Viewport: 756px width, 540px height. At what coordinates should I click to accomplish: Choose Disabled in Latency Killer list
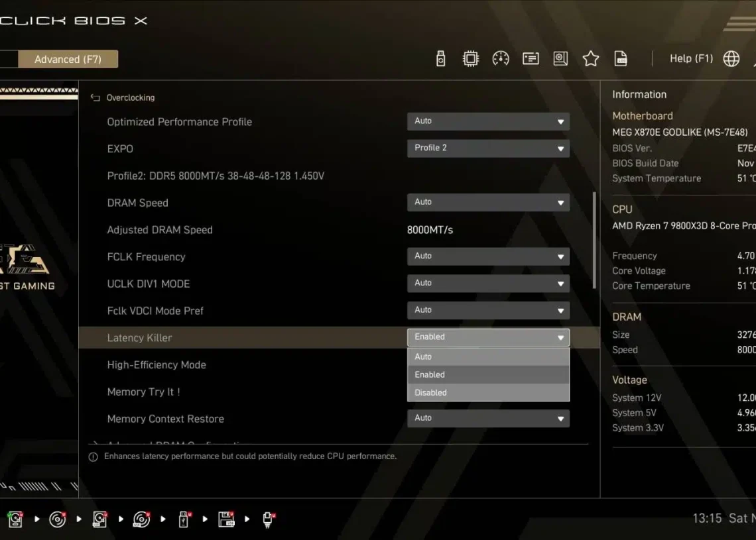coord(488,393)
